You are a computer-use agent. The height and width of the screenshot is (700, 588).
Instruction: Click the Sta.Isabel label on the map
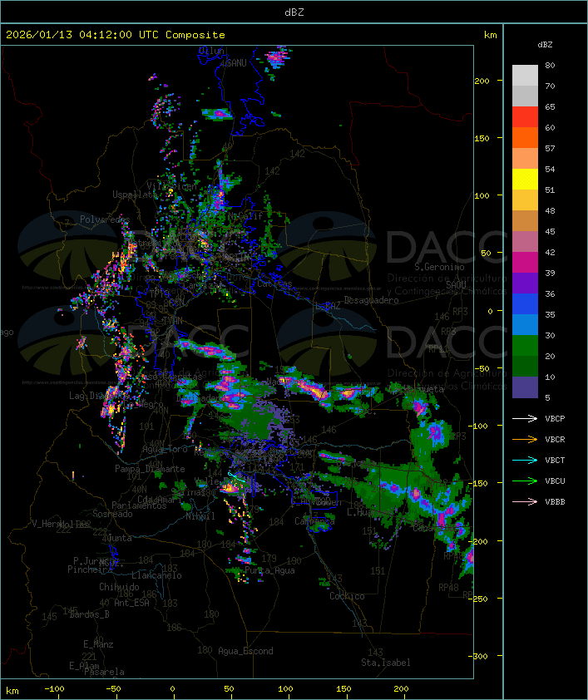pyautogui.click(x=386, y=663)
